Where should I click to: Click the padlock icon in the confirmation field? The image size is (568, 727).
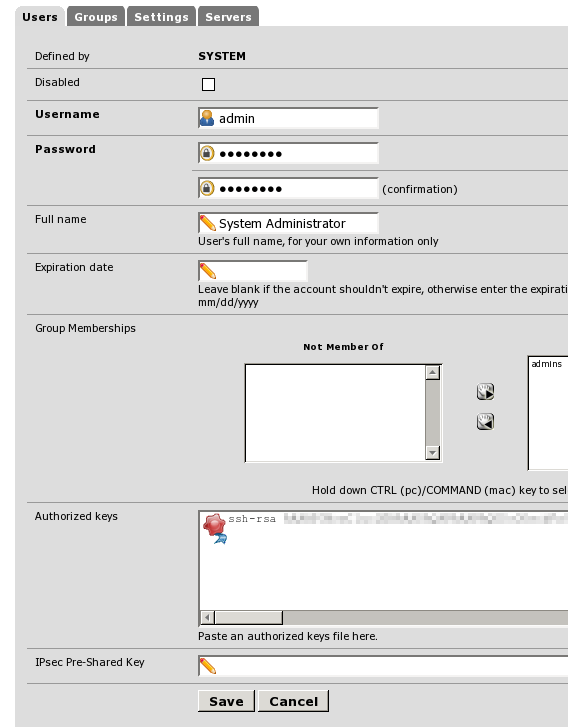pos(207,188)
